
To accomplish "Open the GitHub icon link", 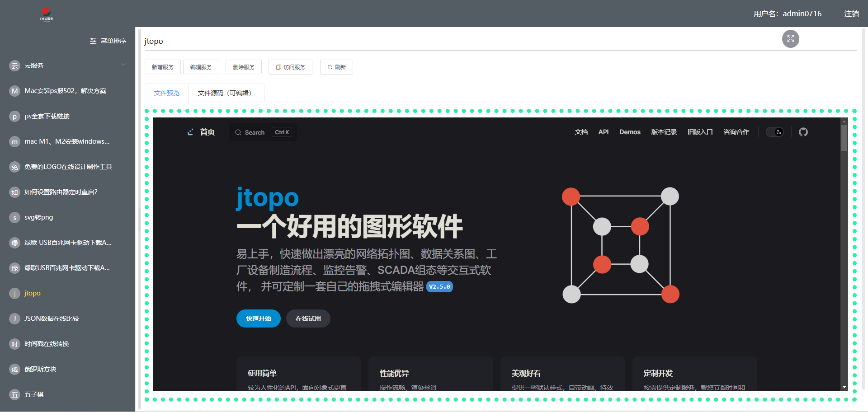I will pos(803,132).
